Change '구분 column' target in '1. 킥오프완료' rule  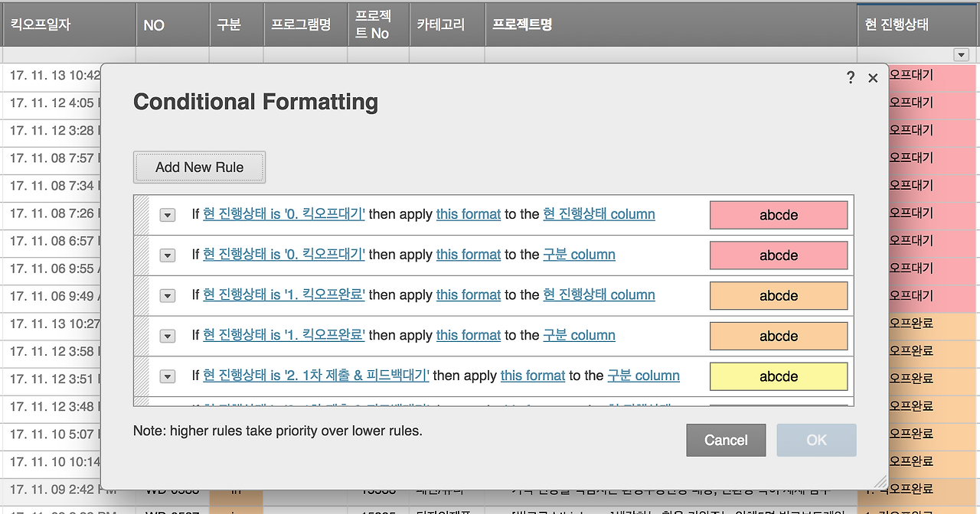tap(579, 335)
